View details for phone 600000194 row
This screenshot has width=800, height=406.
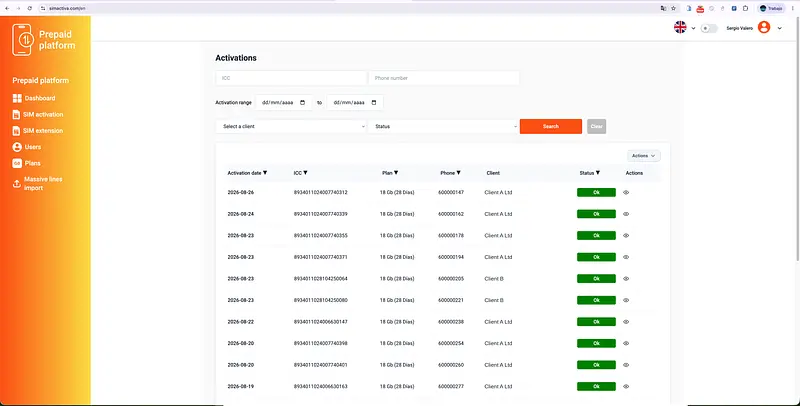(x=626, y=257)
